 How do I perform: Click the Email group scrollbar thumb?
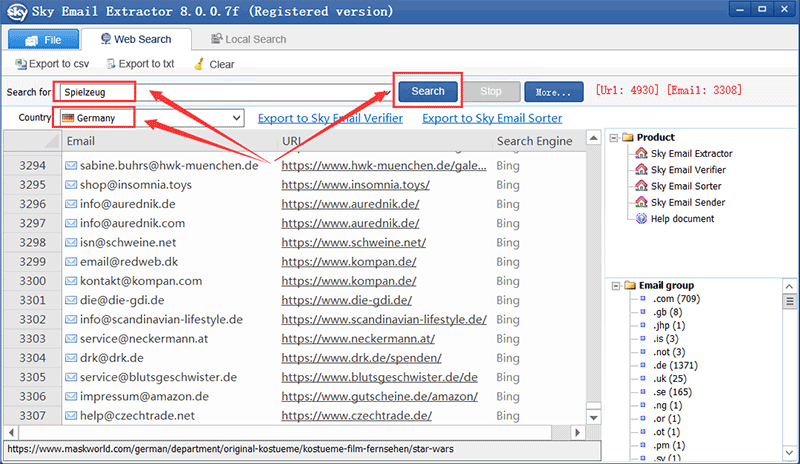(x=789, y=301)
